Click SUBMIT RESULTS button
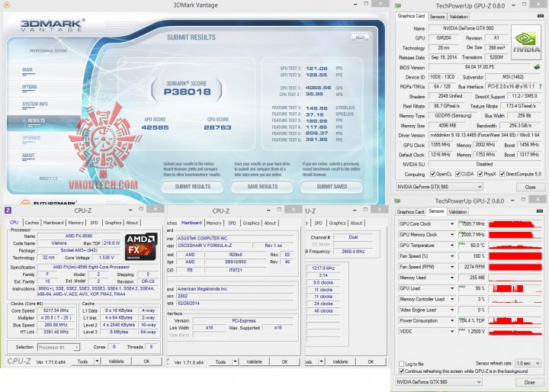This screenshot has width=549, height=392. pyautogui.click(x=192, y=187)
